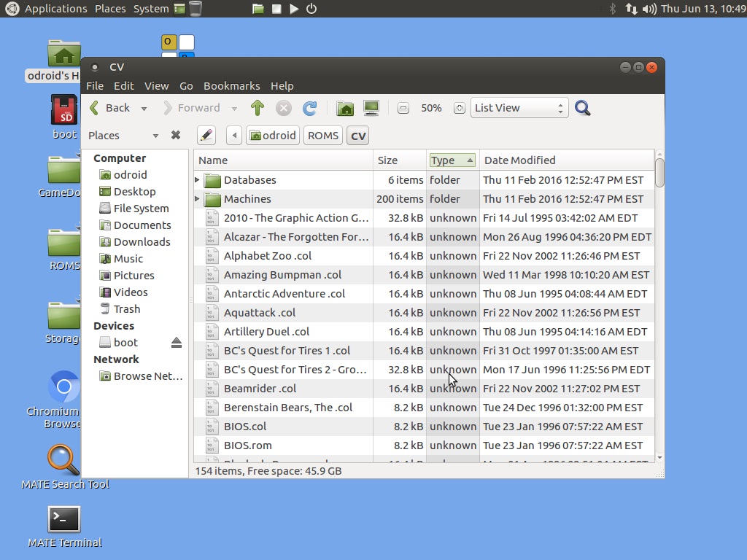Click the Zoom in plus icon

click(x=459, y=108)
